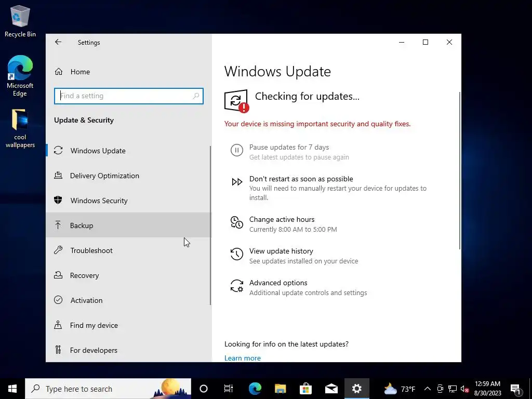Click the Settings gear on taskbar
Viewport: 532px width, 399px height.
pyautogui.click(x=356, y=389)
